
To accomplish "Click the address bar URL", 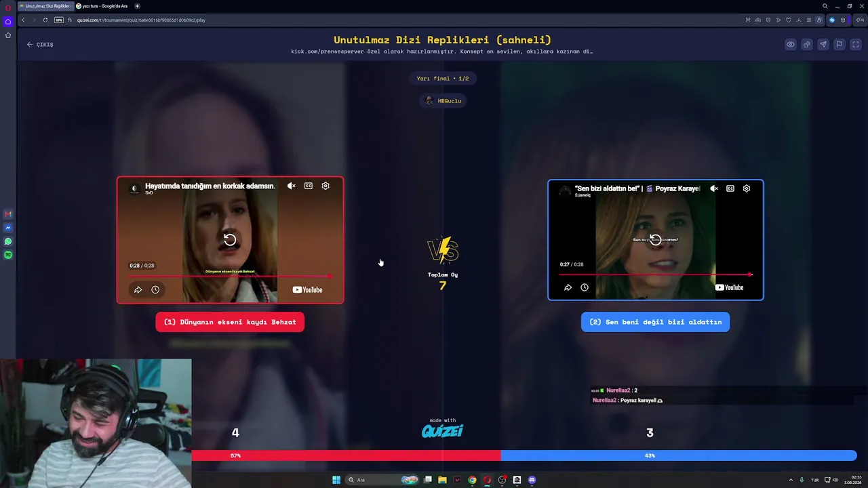I will click(x=141, y=20).
